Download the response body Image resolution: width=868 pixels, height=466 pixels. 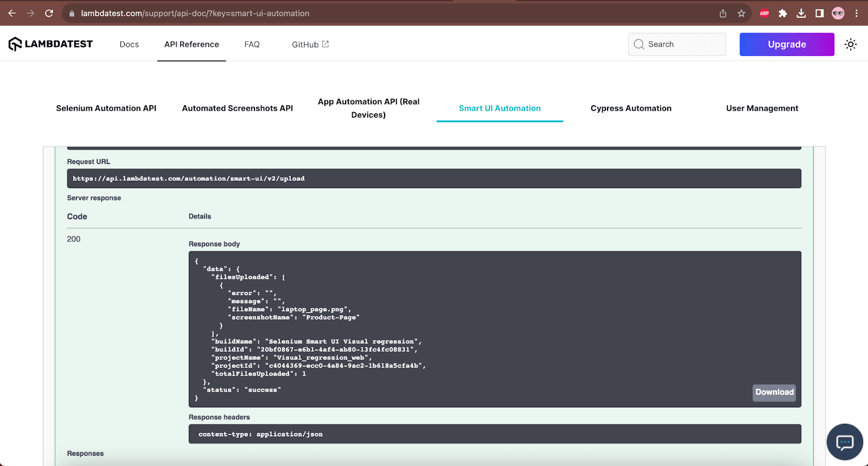(774, 392)
